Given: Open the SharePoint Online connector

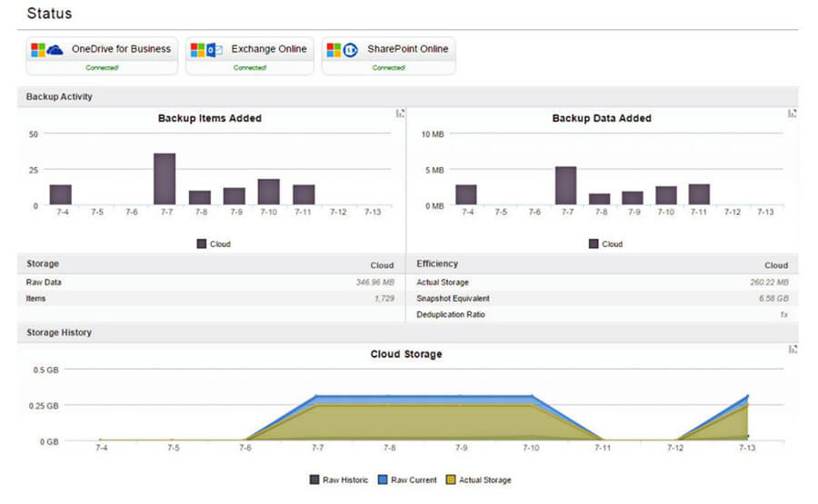Looking at the screenshot, I should [389, 55].
